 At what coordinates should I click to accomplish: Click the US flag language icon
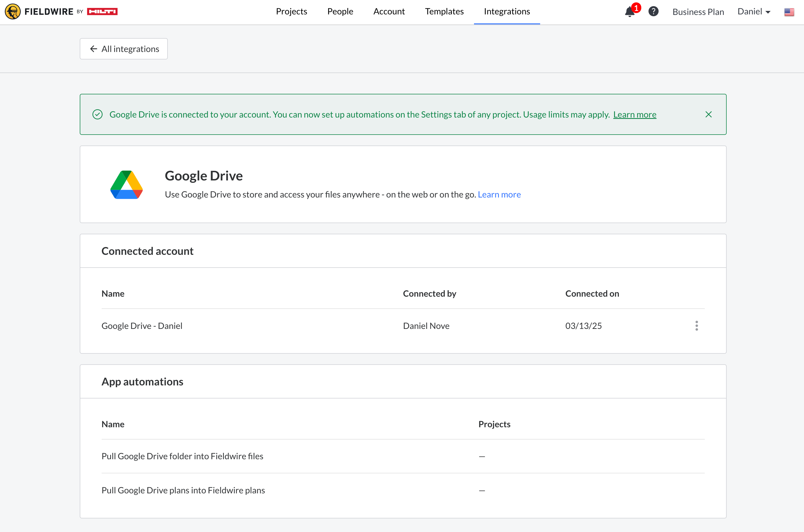coord(789,12)
